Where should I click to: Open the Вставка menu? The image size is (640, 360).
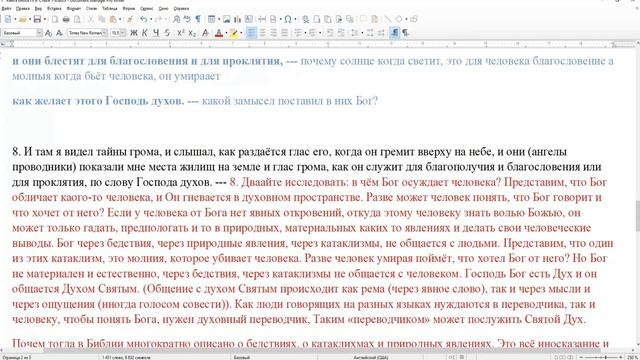54,8
